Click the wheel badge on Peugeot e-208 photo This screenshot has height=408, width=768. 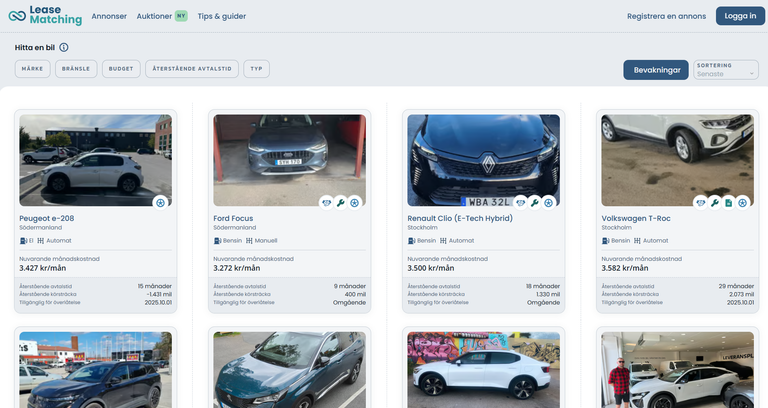(160, 202)
